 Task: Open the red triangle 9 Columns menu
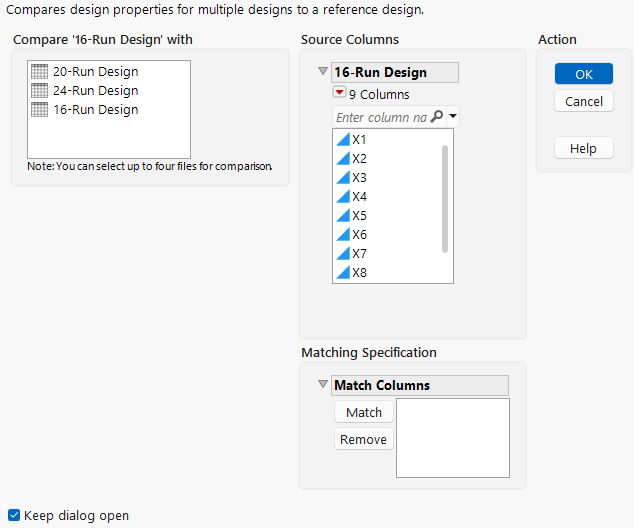[x=340, y=95]
